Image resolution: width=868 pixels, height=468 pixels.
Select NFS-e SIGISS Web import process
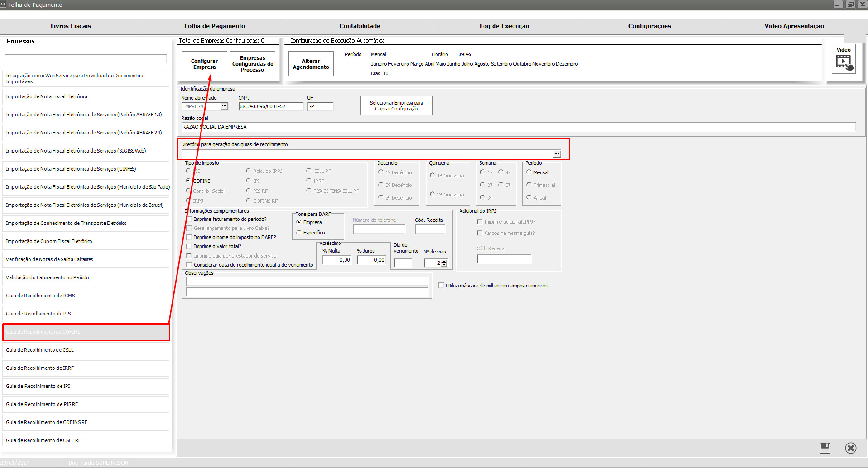86,151
